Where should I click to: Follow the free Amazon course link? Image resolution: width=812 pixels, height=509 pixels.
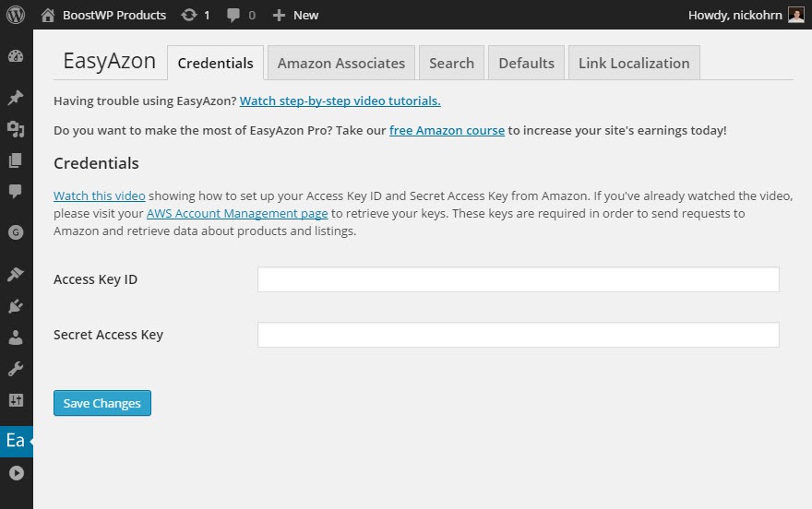click(x=447, y=130)
